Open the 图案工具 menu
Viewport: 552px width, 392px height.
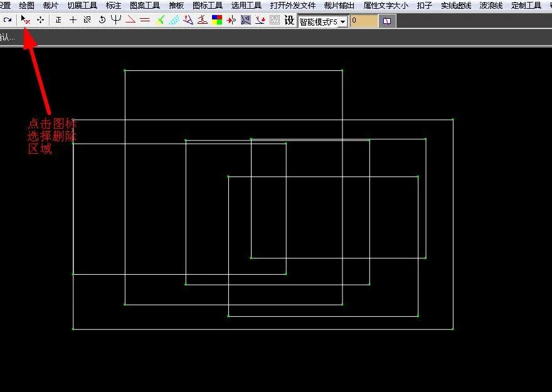point(145,5)
